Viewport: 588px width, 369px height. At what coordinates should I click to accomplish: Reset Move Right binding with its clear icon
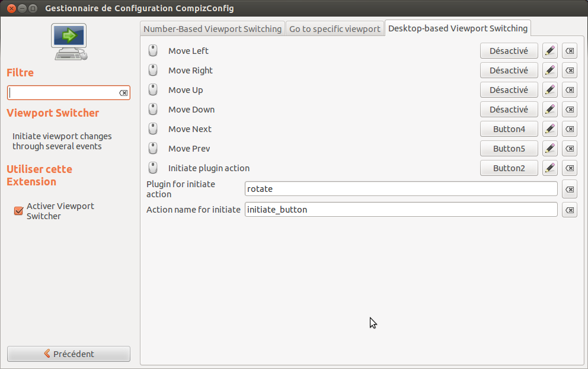pyautogui.click(x=569, y=70)
